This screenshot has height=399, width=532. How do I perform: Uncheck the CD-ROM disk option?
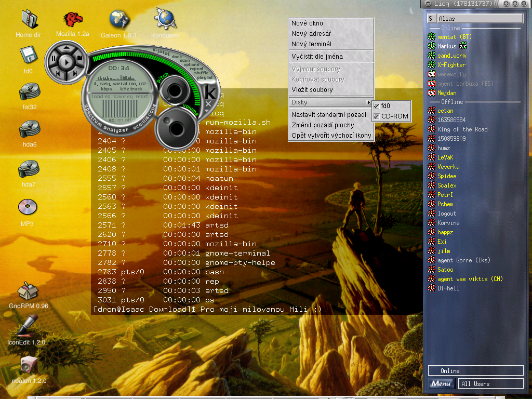pos(377,116)
